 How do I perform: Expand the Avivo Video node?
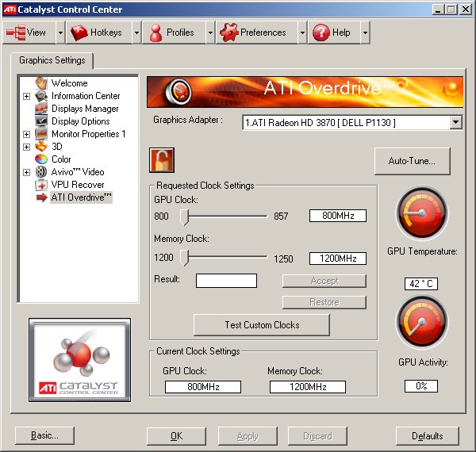click(26, 172)
